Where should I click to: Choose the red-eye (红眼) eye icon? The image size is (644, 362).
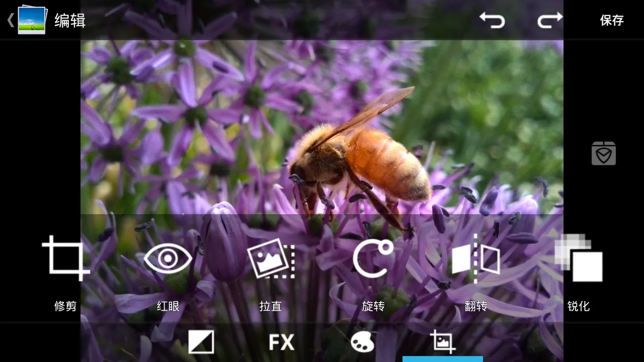tap(168, 258)
